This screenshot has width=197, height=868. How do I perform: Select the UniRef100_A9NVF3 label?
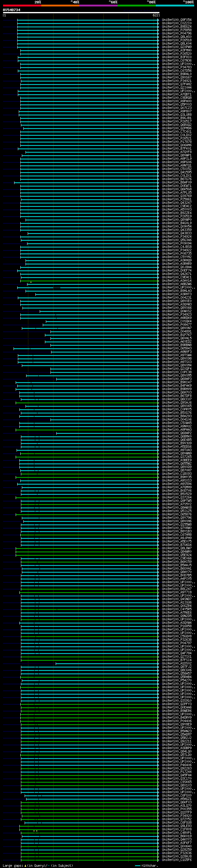click(x=176, y=352)
